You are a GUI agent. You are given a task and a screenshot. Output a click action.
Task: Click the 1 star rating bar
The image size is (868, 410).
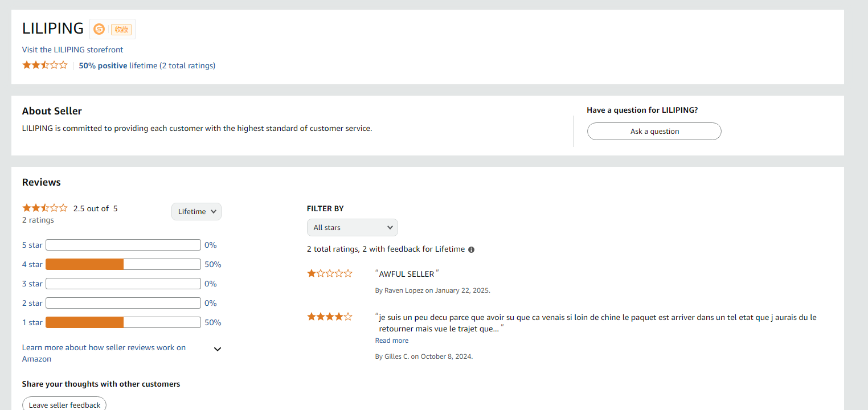123,323
